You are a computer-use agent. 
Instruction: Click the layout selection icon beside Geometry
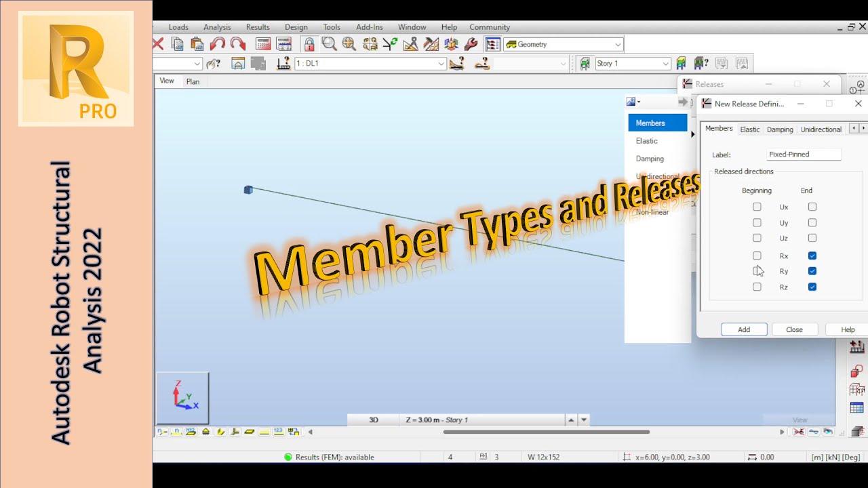click(493, 44)
